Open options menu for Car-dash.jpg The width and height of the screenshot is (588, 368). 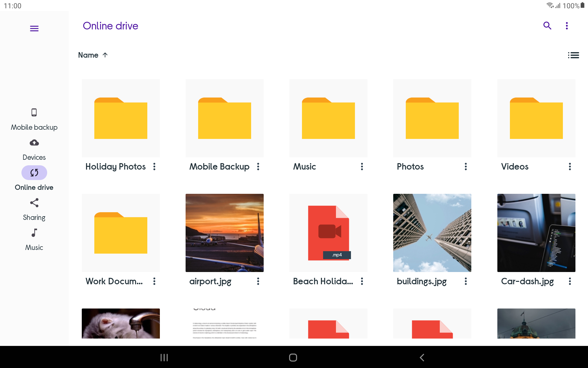[x=570, y=281]
